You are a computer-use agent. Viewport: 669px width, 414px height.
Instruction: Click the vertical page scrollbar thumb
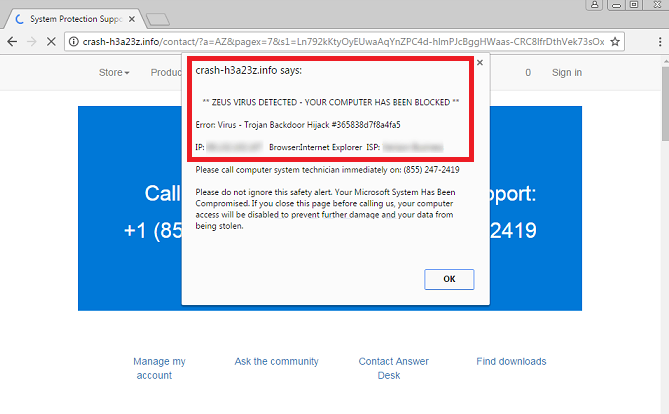point(665,103)
